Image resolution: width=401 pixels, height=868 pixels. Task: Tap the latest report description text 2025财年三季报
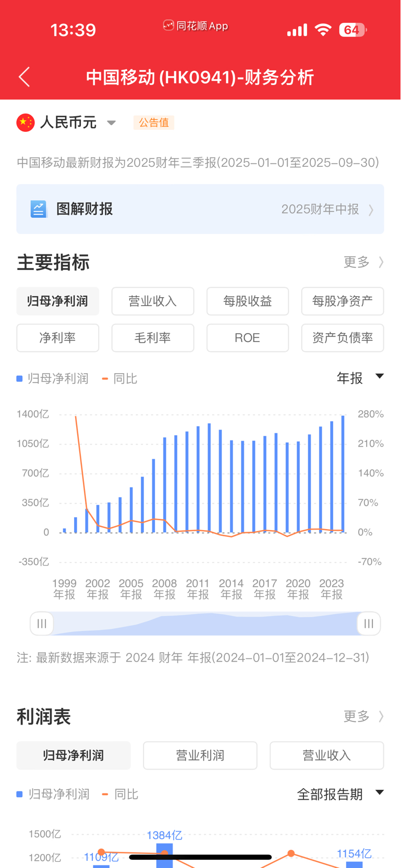tap(198, 163)
